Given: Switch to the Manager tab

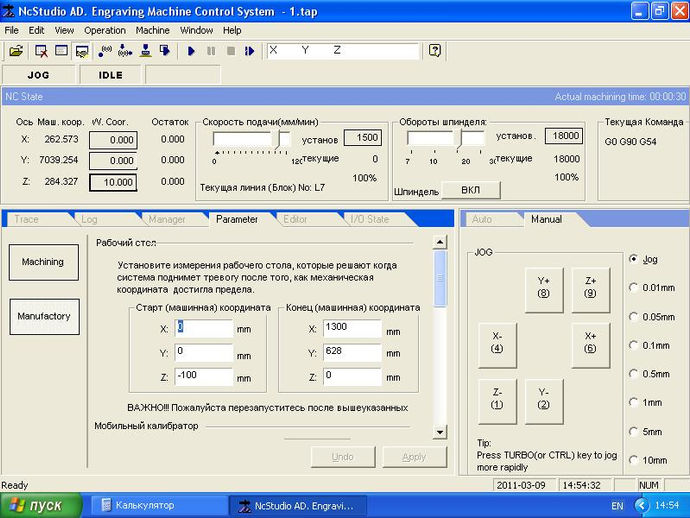Looking at the screenshot, I should (x=167, y=219).
